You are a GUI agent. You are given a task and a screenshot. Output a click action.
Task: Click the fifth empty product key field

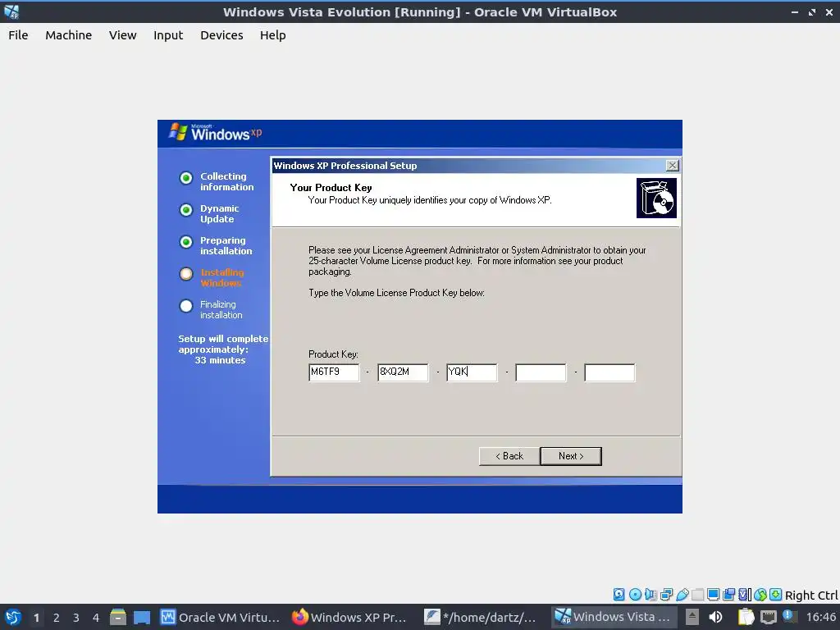pos(609,372)
